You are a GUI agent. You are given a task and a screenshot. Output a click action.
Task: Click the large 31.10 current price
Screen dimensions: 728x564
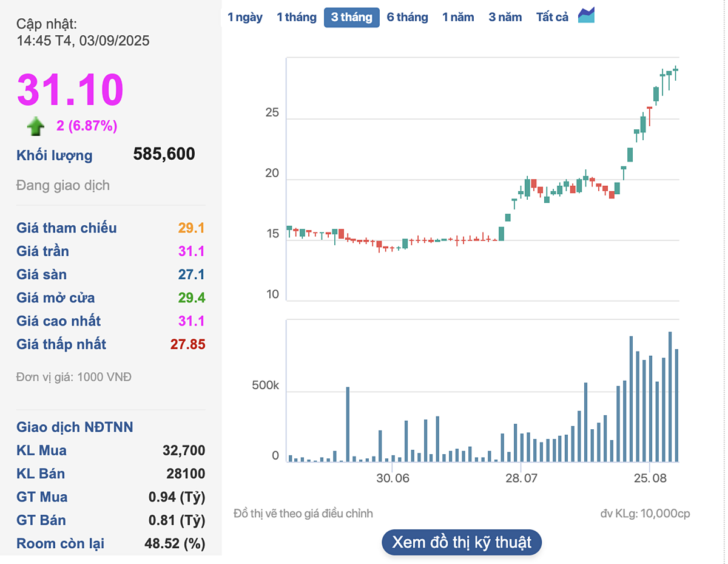(x=70, y=90)
